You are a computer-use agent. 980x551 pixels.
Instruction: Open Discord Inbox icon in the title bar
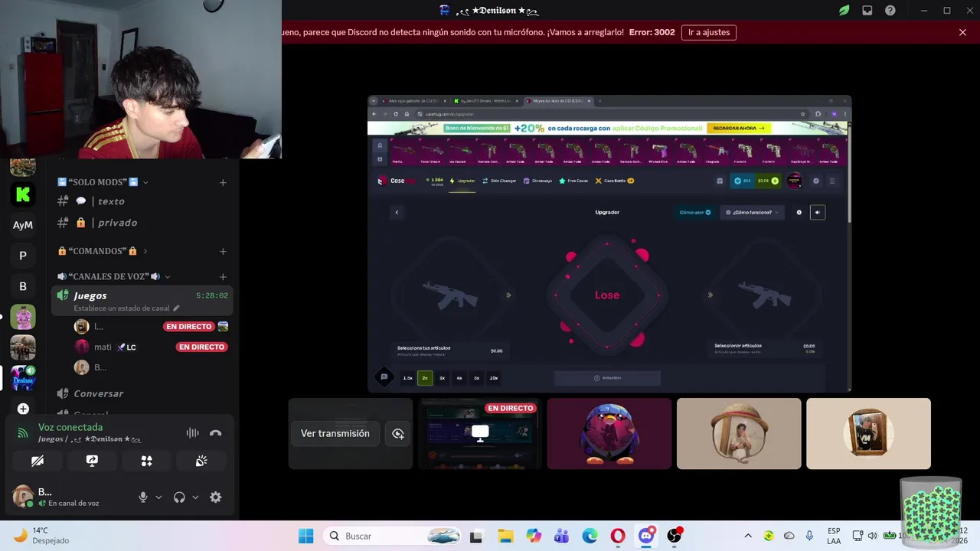[867, 11]
